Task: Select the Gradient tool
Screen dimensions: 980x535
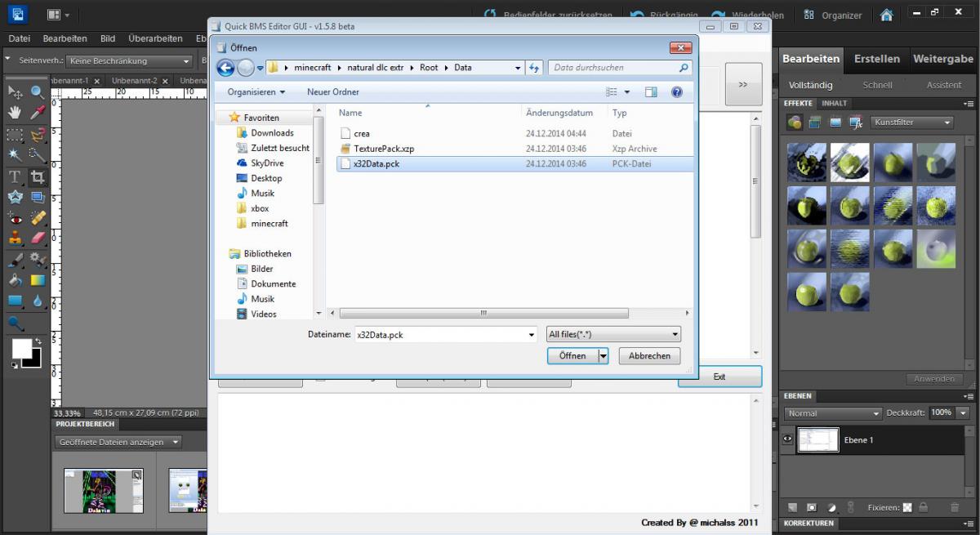Action: (x=38, y=280)
